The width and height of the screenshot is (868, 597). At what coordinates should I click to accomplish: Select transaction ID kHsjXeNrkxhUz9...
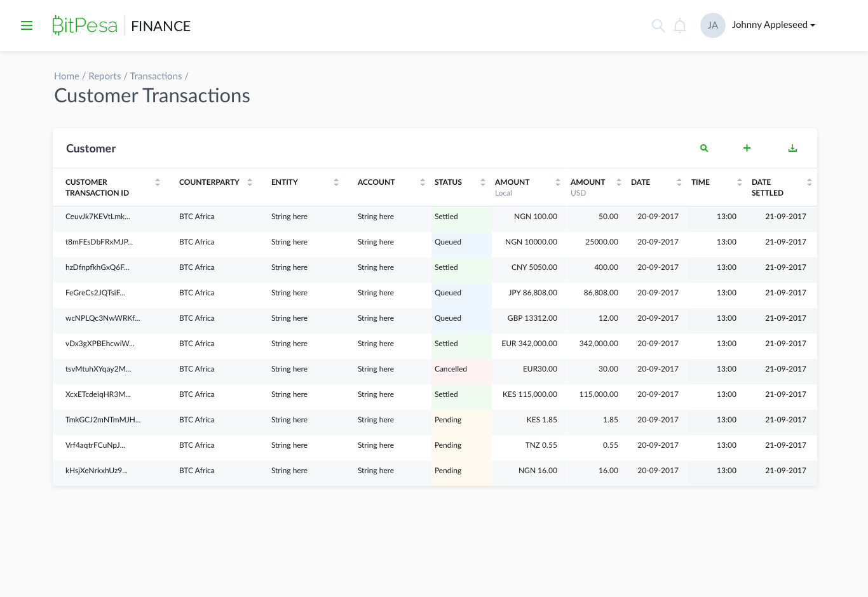pos(97,471)
